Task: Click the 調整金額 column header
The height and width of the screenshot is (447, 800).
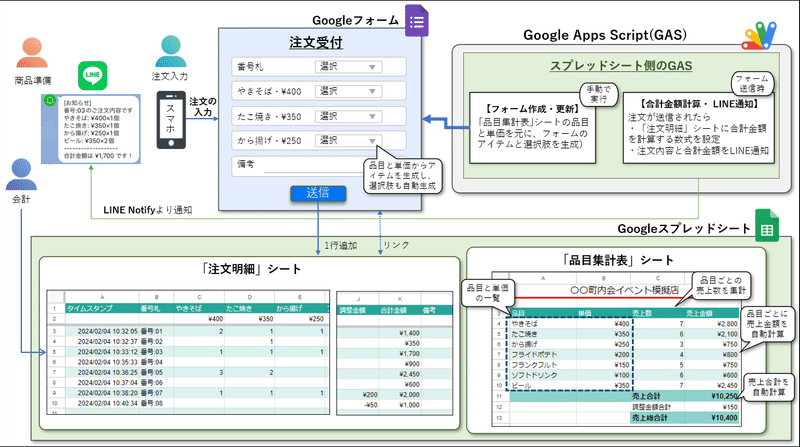Action: click(x=358, y=310)
